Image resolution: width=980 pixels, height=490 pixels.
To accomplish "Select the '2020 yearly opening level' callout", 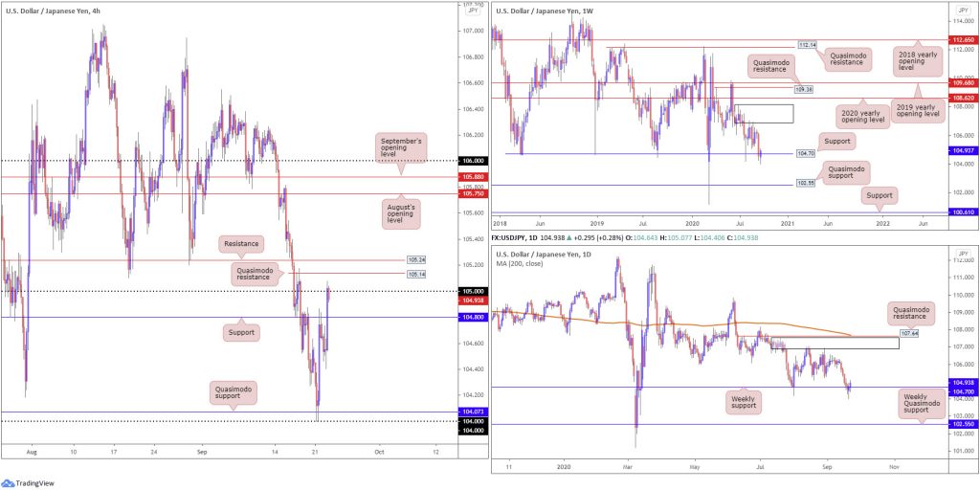I will click(862, 117).
